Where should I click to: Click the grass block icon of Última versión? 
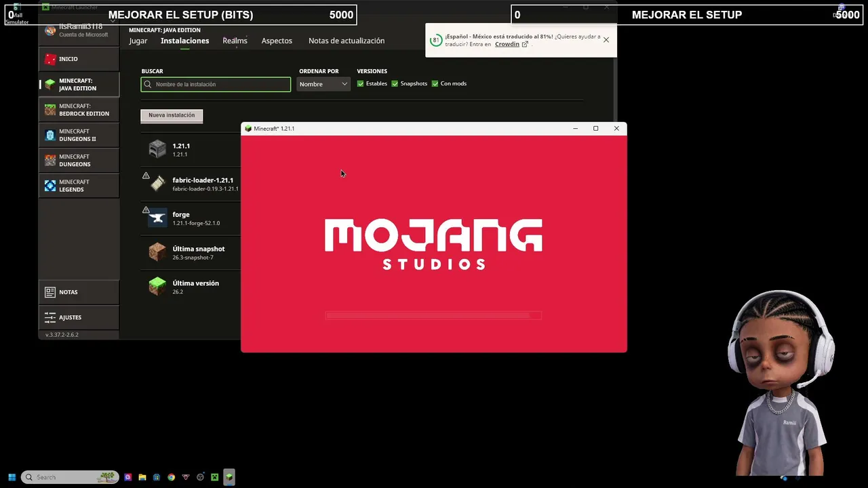tap(157, 287)
